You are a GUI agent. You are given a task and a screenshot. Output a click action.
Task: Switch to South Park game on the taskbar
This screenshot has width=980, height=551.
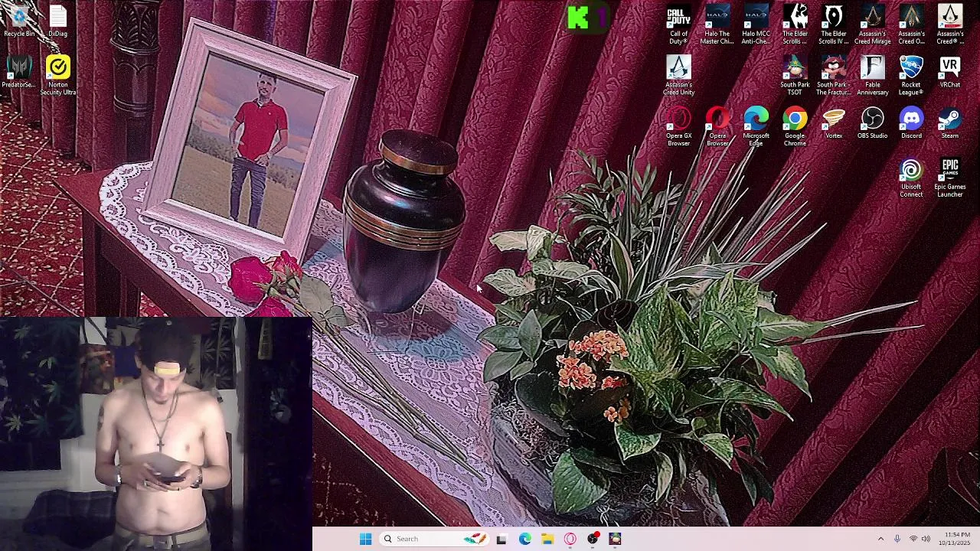pyautogui.click(x=615, y=539)
